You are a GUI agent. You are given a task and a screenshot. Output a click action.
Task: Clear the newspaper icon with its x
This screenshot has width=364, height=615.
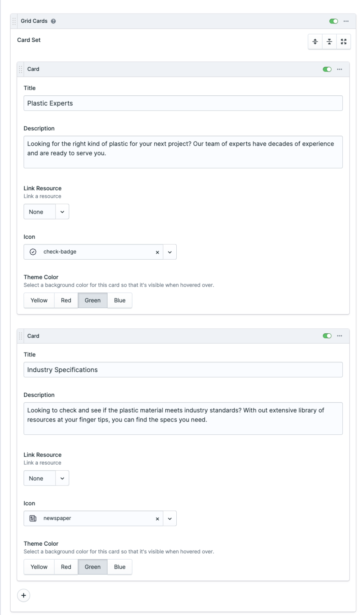157,518
